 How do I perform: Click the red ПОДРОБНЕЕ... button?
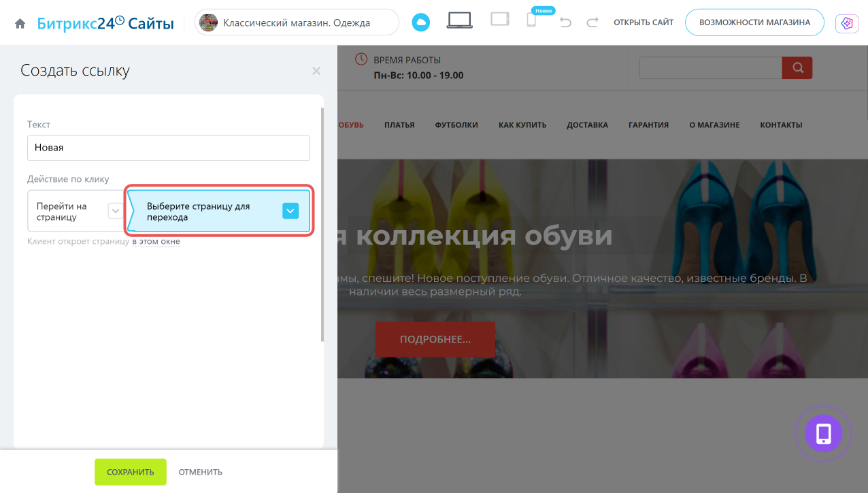click(435, 339)
